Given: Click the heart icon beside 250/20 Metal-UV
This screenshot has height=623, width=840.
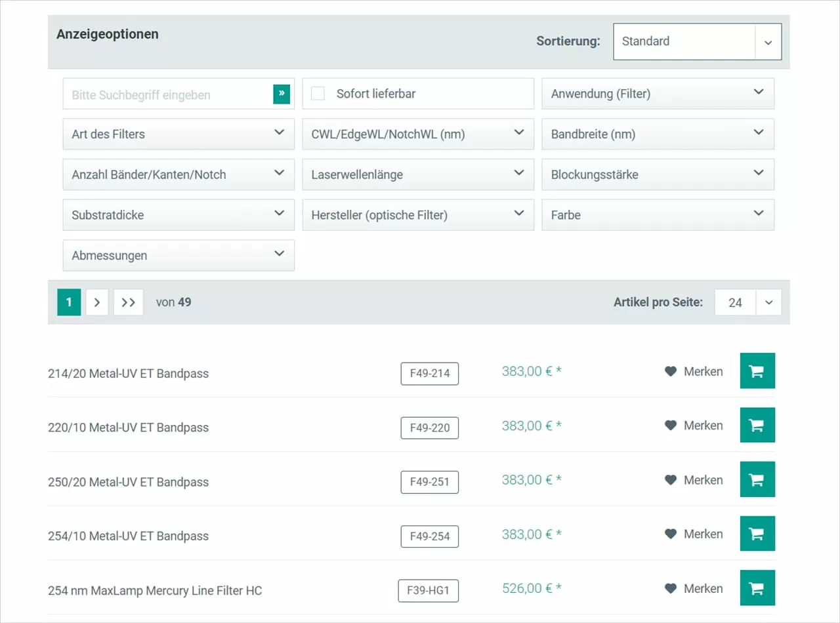Looking at the screenshot, I should [x=671, y=479].
